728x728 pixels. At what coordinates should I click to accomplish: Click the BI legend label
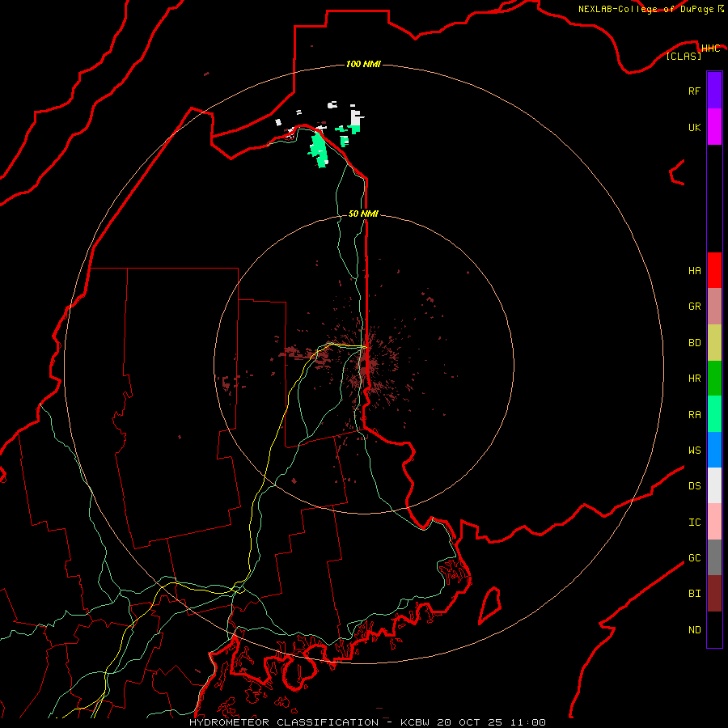click(x=694, y=594)
